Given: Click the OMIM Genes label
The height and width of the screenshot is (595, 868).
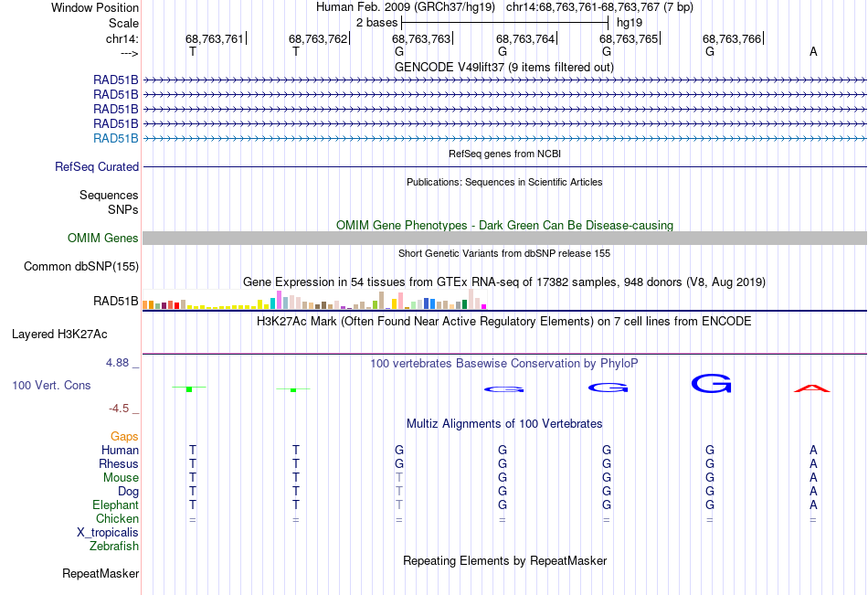Looking at the screenshot, I should pyautogui.click(x=102, y=239).
